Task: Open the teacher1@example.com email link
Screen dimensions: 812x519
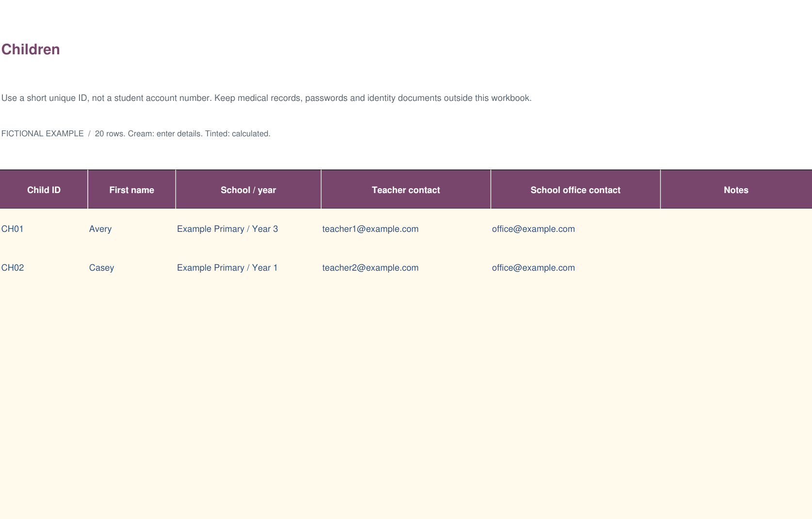Action: tap(370, 229)
